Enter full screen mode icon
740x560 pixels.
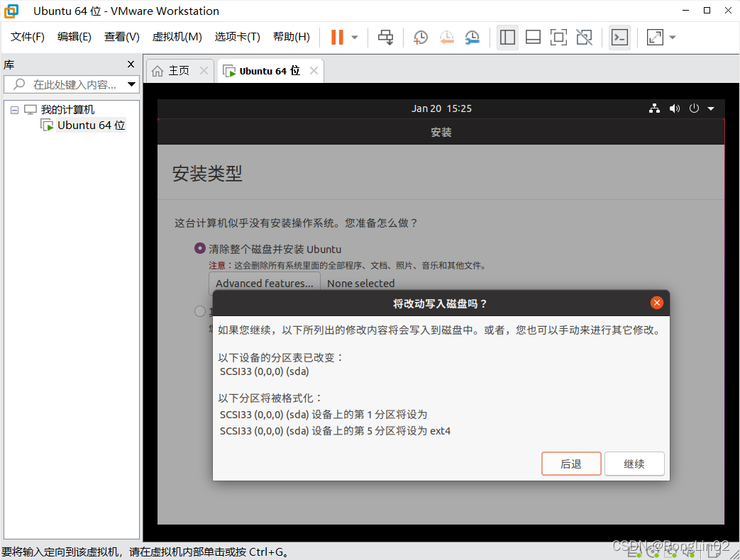point(559,38)
